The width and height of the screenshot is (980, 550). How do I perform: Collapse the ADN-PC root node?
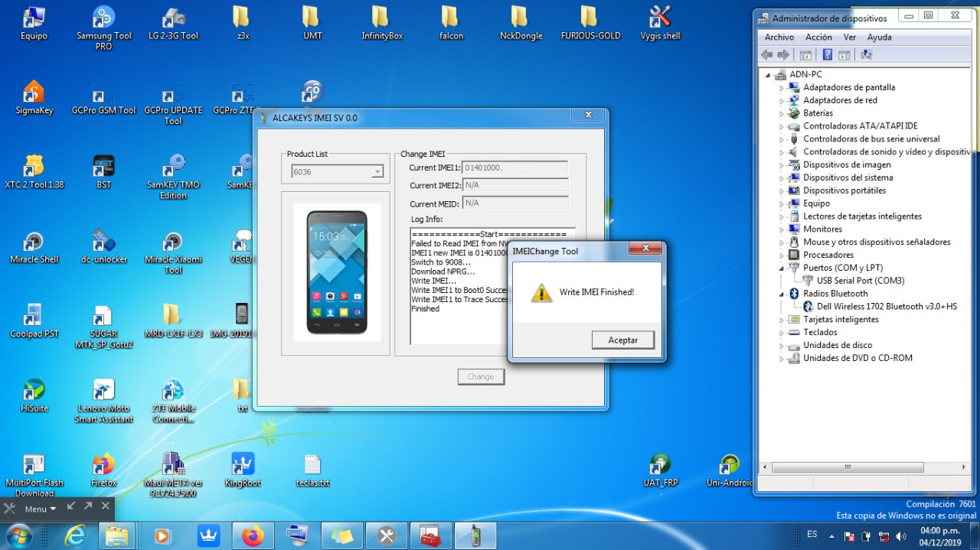click(x=768, y=75)
